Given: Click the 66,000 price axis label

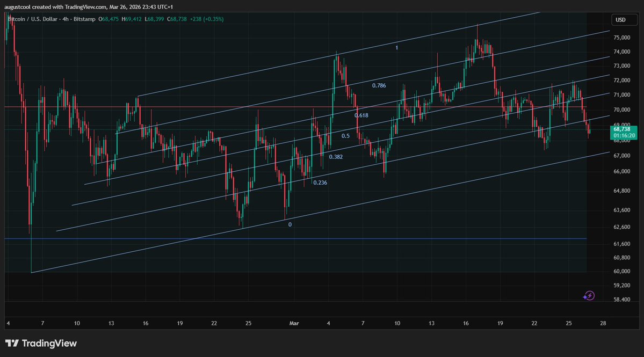Looking at the screenshot, I should click(x=622, y=171).
